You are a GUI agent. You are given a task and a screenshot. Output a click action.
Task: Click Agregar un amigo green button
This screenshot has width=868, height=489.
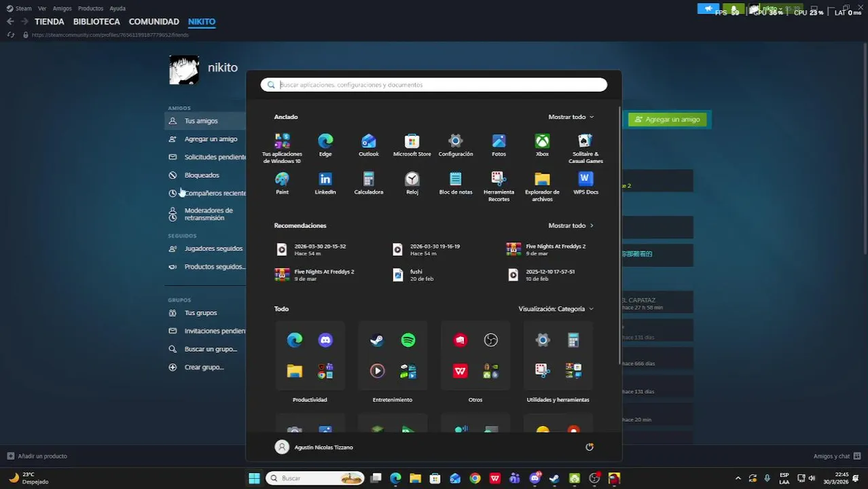(667, 120)
